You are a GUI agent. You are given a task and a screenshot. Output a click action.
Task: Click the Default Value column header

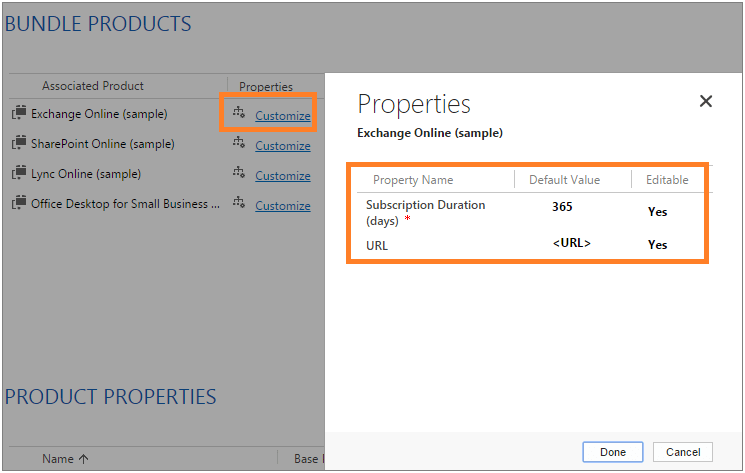564,180
